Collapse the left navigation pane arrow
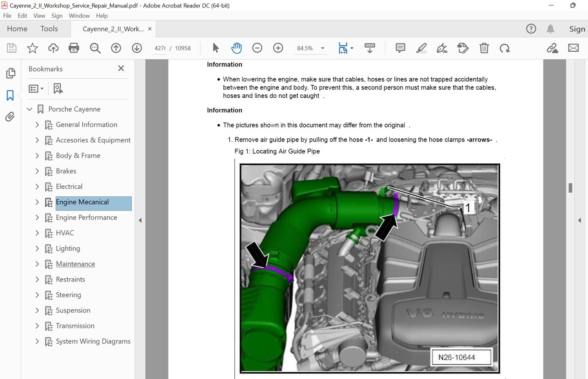Viewport: 588px width, 379px height. point(140,220)
